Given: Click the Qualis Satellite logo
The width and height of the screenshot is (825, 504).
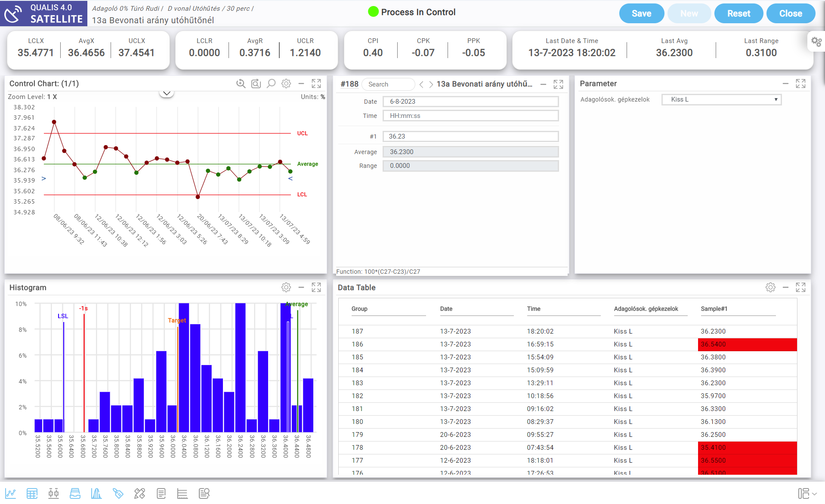Looking at the screenshot, I should pyautogui.click(x=43, y=13).
